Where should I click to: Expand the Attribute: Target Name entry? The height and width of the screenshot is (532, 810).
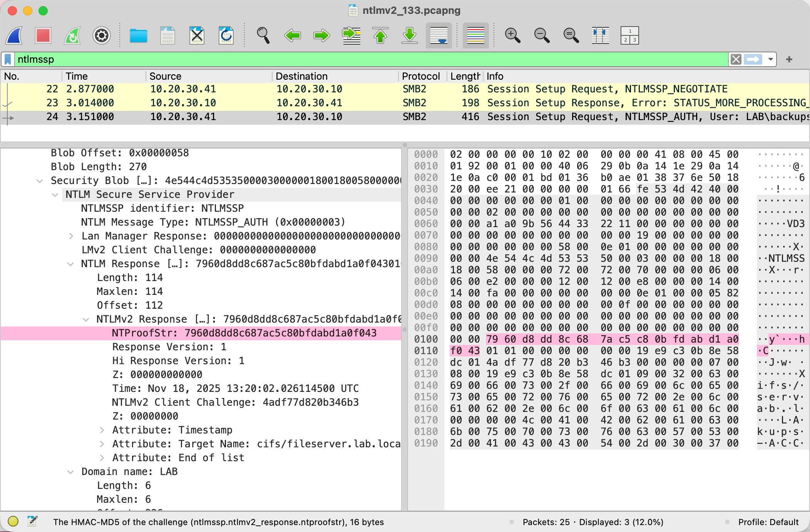pyautogui.click(x=102, y=444)
